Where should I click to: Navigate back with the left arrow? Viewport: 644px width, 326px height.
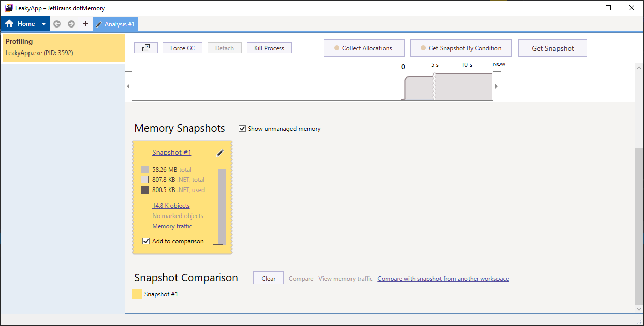(x=57, y=24)
